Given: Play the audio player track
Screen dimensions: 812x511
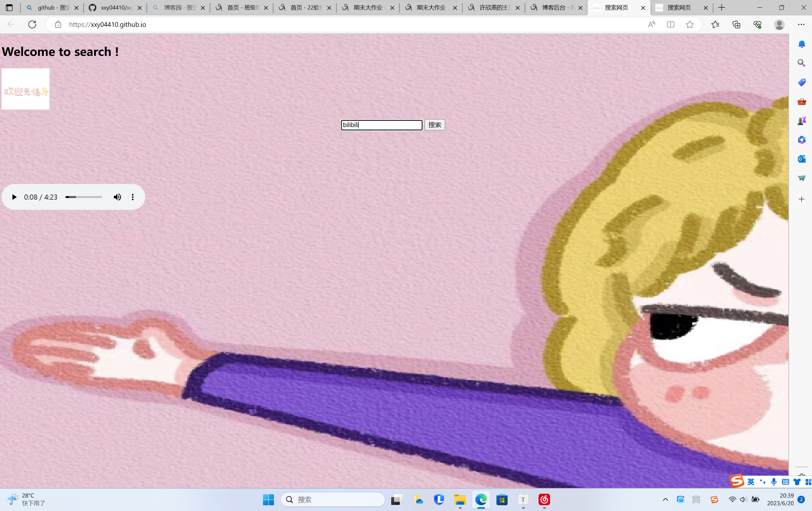Looking at the screenshot, I should coord(14,197).
